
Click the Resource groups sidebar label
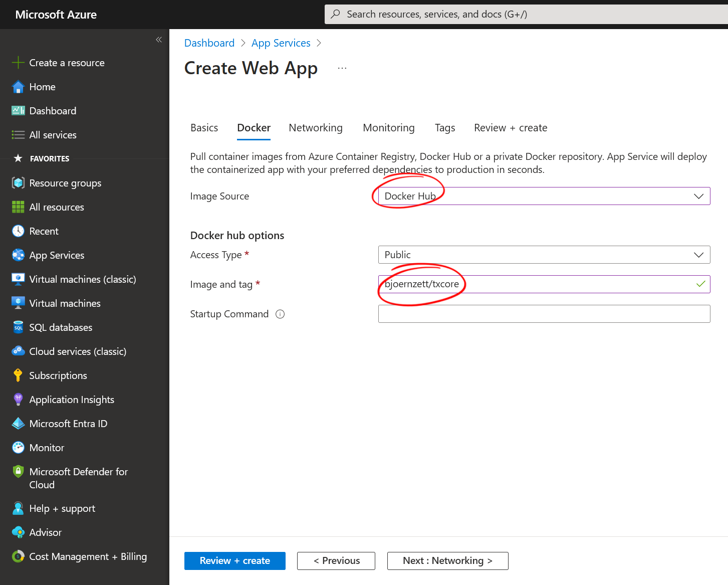point(65,183)
